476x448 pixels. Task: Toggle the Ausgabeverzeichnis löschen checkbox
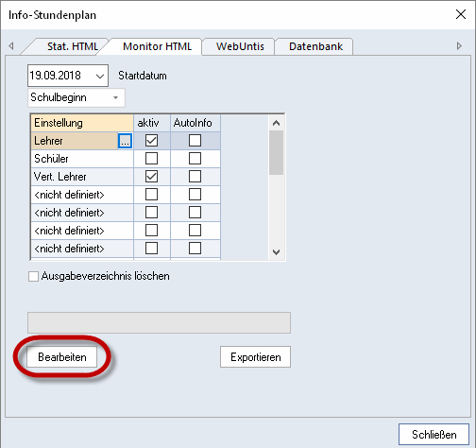[x=33, y=276]
